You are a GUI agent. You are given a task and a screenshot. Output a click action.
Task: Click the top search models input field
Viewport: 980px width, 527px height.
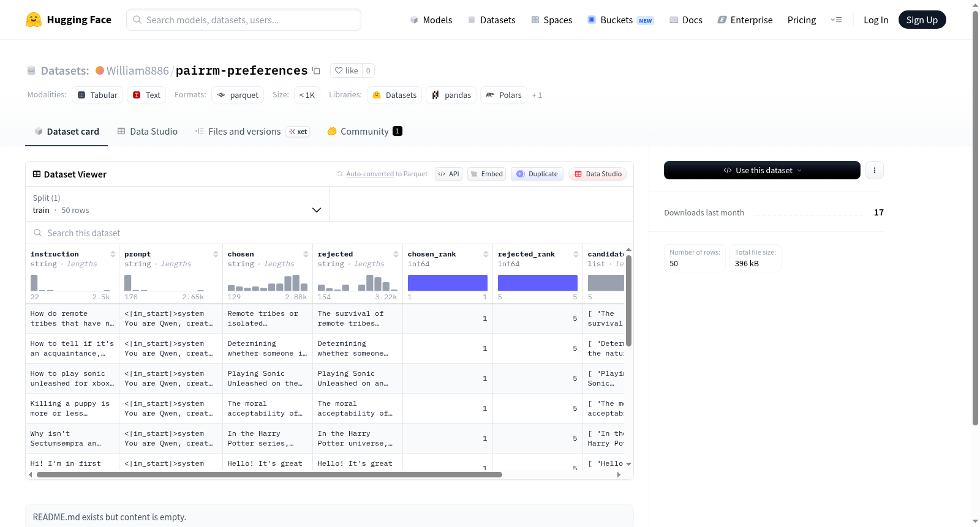tap(244, 20)
